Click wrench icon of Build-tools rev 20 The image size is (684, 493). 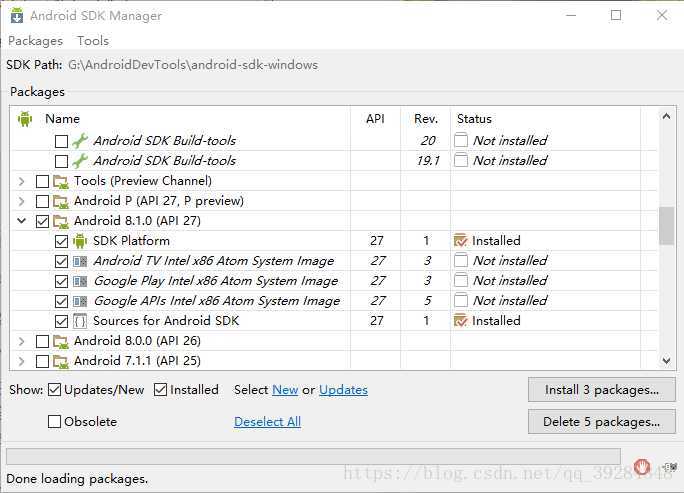(80, 141)
